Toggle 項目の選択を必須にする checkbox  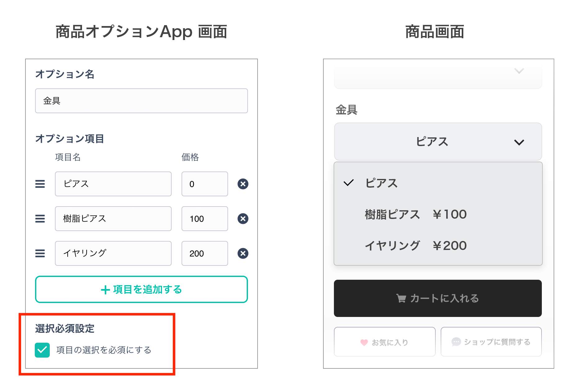pyautogui.click(x=43, y=350)
